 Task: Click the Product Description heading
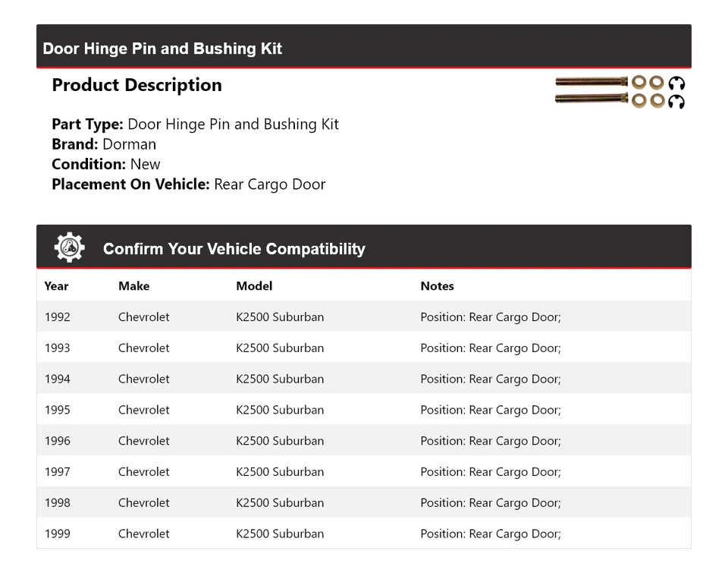(x=136, y=85)
